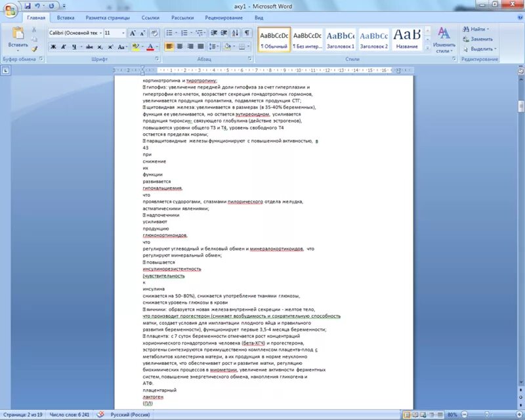Open font size dropdown showing 11
Image resolution: width=525 pixels, height=420 pixels.
coord(123,33)
